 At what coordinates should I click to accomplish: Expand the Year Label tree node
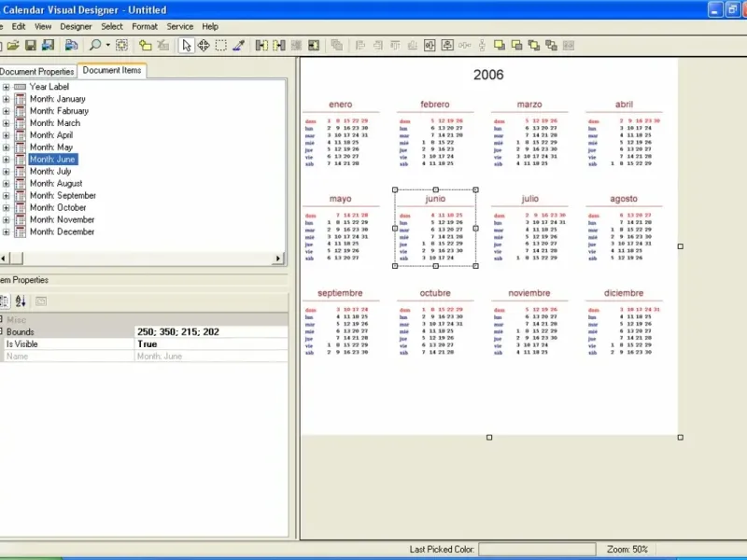[6, 87]
